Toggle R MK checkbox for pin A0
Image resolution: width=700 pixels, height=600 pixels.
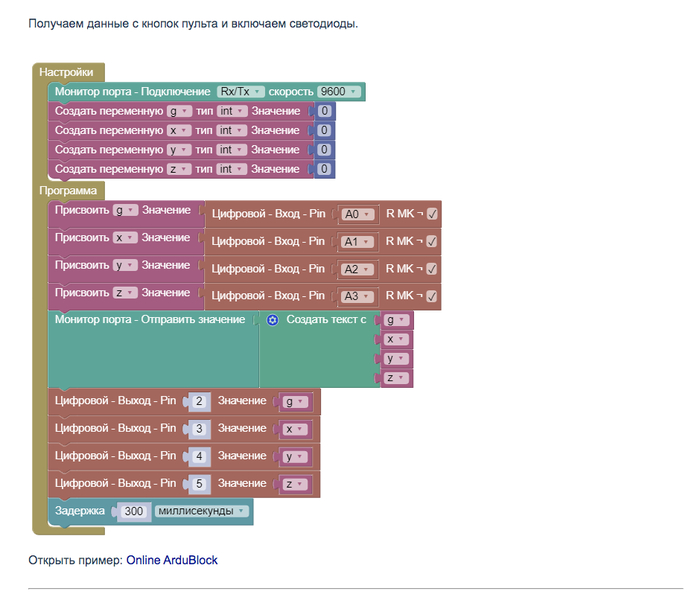click(x=432, y=213)
